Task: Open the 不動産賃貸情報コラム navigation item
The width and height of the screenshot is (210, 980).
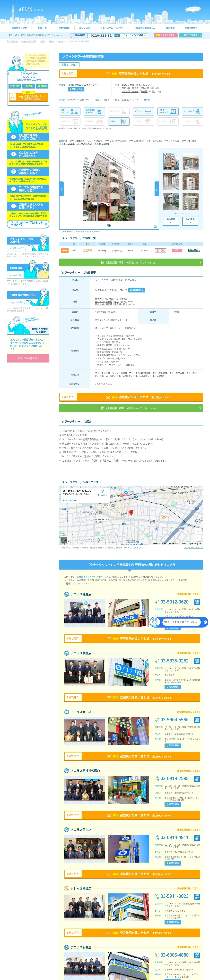Action: [x=144, y=28]
